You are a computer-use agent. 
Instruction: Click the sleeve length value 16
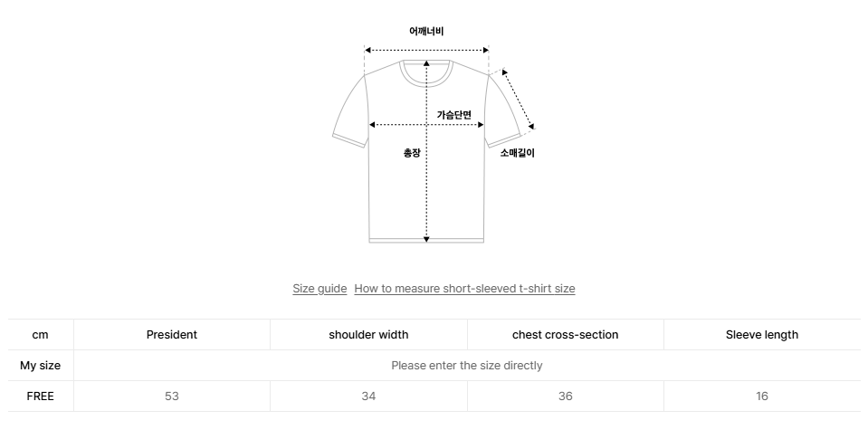click(x=762, y=397)
